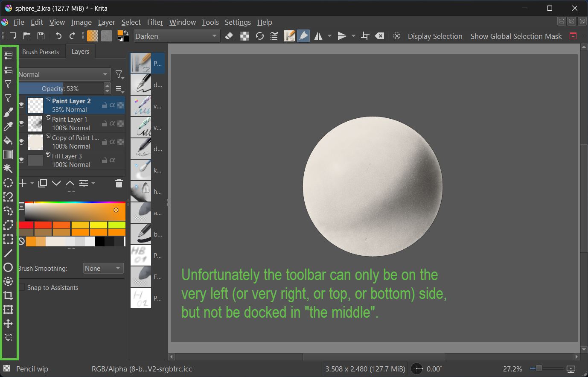
Task: Click Show Global Selection Mask
Action: (x=516, y=36)
